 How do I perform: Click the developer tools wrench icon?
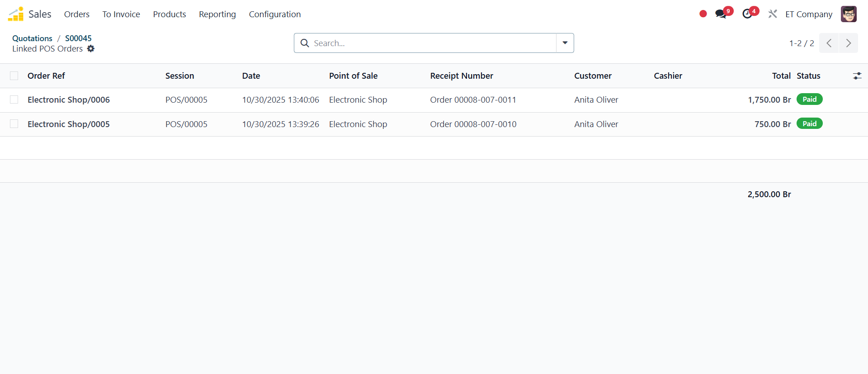click(773, 14)
